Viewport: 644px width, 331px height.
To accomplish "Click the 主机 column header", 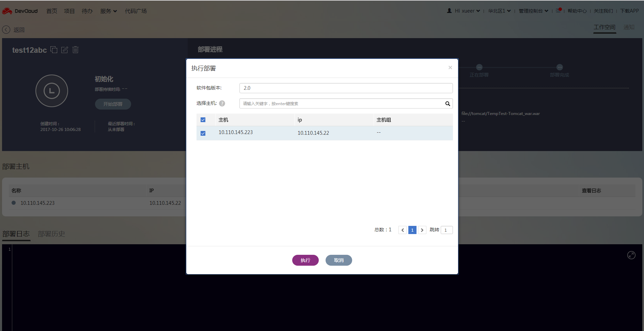I will 223,120.
